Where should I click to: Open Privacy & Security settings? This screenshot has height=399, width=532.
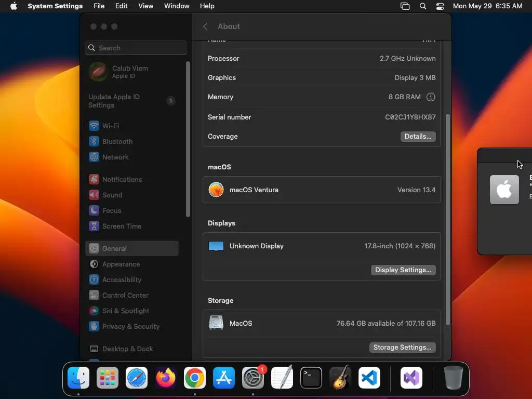pos(131,326)
